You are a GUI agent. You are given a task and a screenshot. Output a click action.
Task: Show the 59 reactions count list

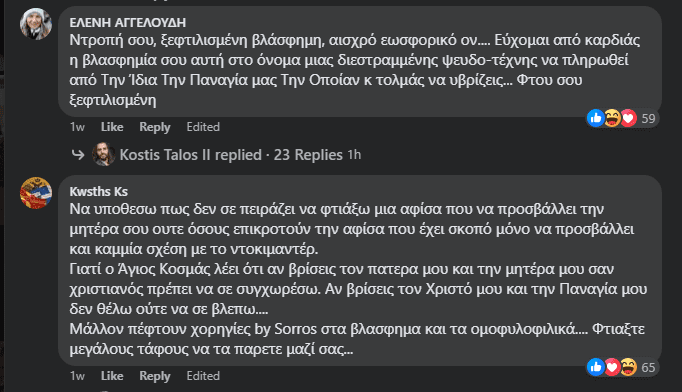tap(648, 118)
